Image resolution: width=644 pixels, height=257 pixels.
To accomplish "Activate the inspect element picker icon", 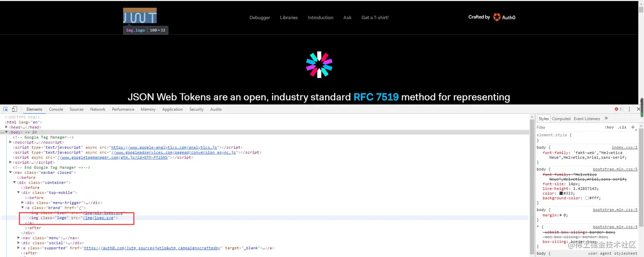I will (x=6, y=109).
